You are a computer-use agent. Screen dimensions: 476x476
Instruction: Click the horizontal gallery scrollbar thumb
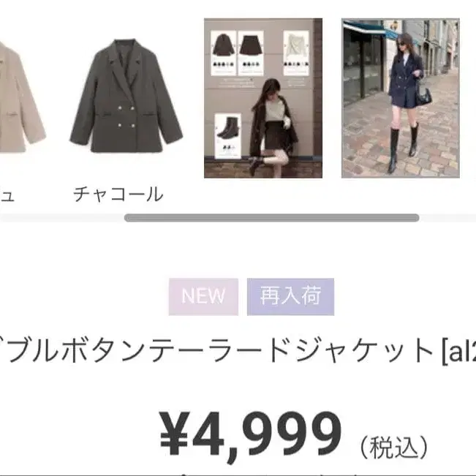pos(272,218)
